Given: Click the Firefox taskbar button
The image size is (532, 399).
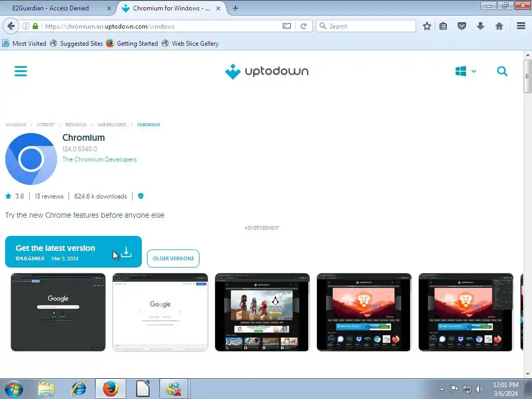Looking at the screenshot, I should [x=111, y=389].
